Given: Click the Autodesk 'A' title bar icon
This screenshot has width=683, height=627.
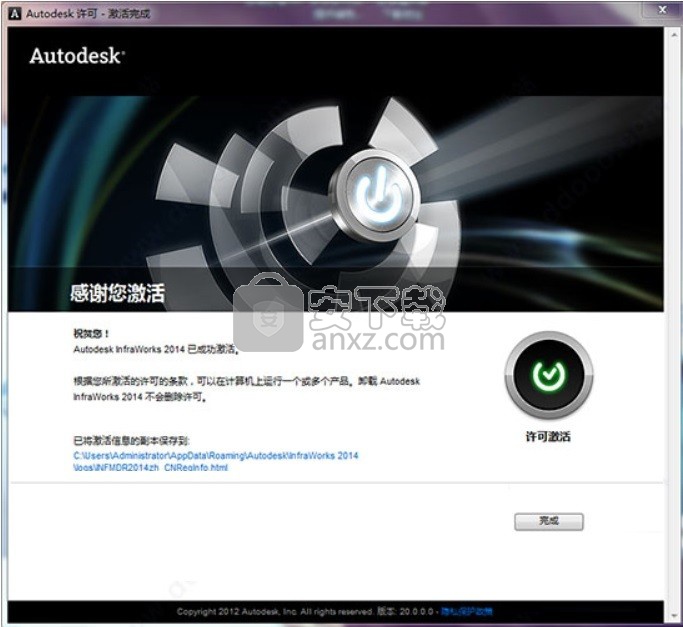Looking at the screenshot, I should pos(15,14).
